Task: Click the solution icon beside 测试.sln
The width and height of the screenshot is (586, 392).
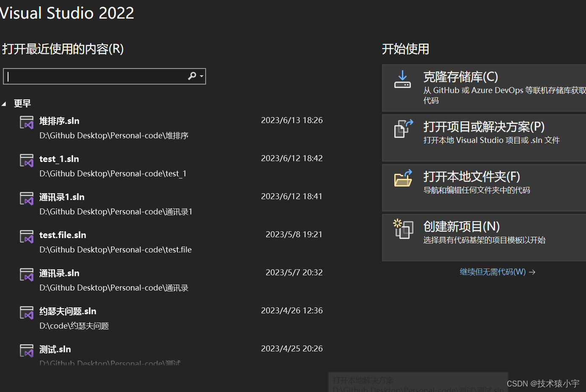Action: 27,351
